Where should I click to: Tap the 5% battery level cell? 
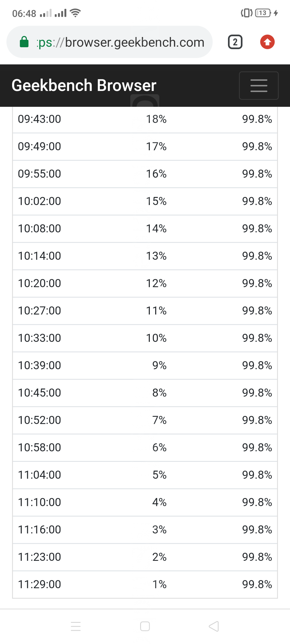(x=159, y=475)
